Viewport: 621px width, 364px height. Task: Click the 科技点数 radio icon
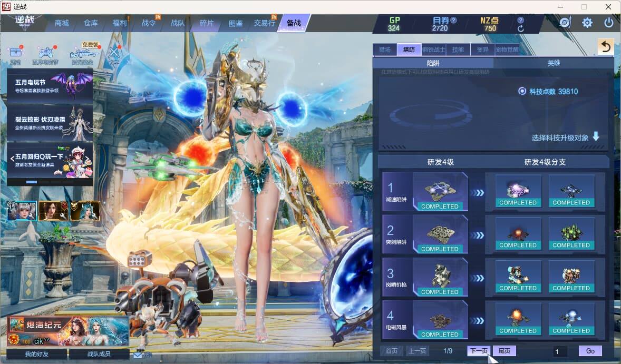(522, 92)
